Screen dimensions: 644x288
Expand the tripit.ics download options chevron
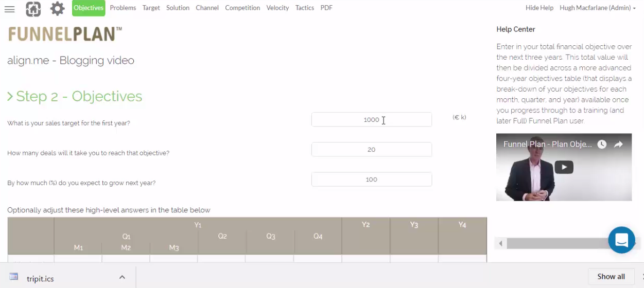pyautogui.click(x=122, y=277)
